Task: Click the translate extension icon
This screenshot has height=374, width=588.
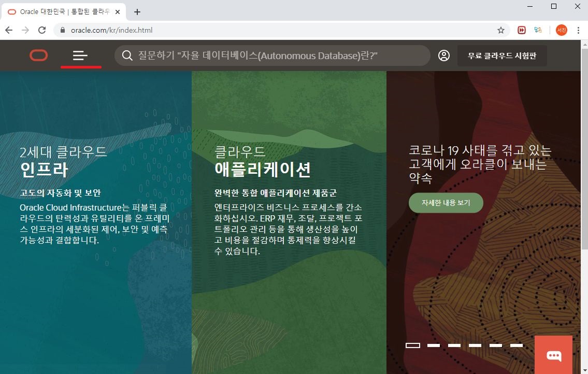Action: (538, 30)
